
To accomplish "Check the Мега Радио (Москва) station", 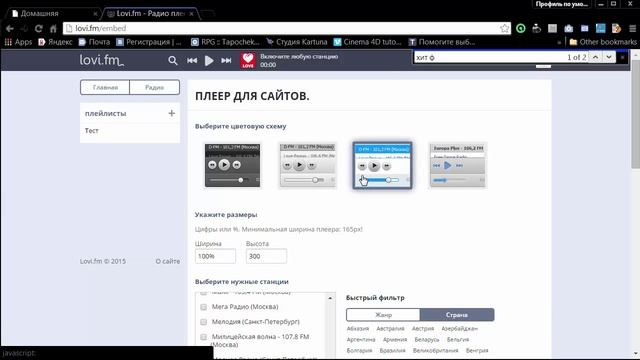I will [x=203, y=307].
